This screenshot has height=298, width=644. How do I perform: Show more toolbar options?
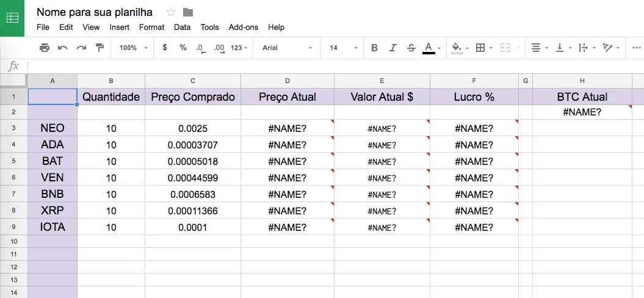tap(636, 48)
